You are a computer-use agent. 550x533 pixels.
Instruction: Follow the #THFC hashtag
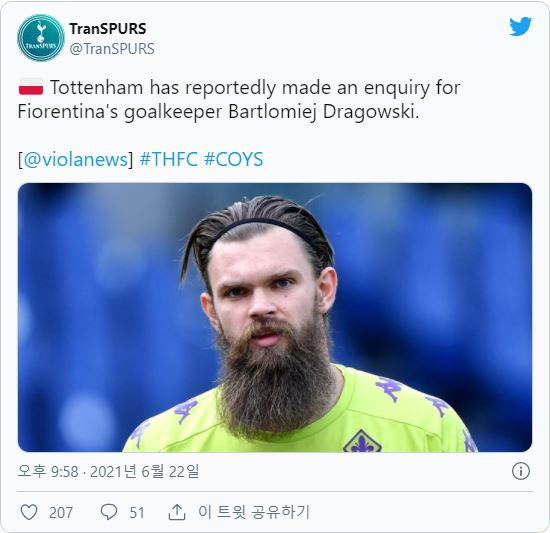[168, 159]
